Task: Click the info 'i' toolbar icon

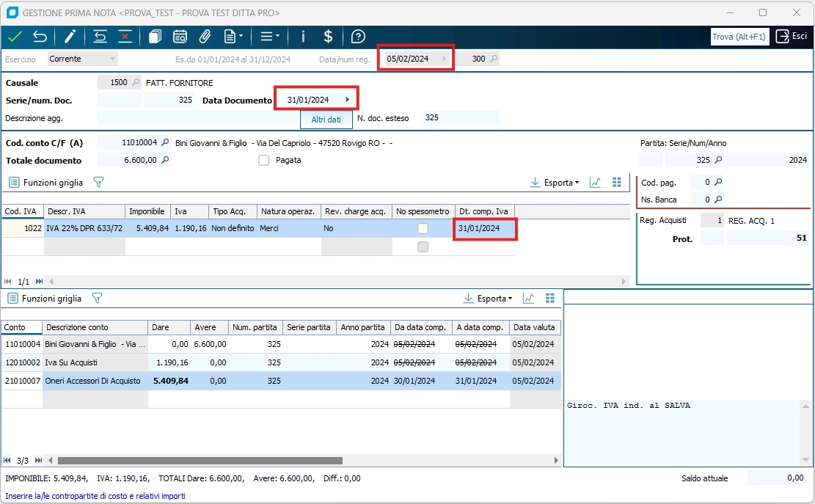Action: [x=303, y=37]
